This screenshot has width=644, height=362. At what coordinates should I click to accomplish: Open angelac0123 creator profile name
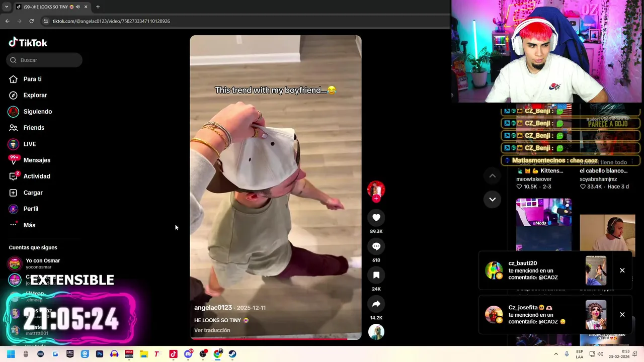pyautogui.click(x=213, y=308)
